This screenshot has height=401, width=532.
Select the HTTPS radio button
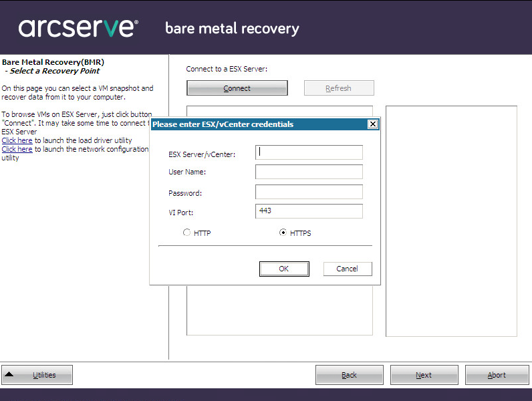pyautogui.click(x=283, y=233)
